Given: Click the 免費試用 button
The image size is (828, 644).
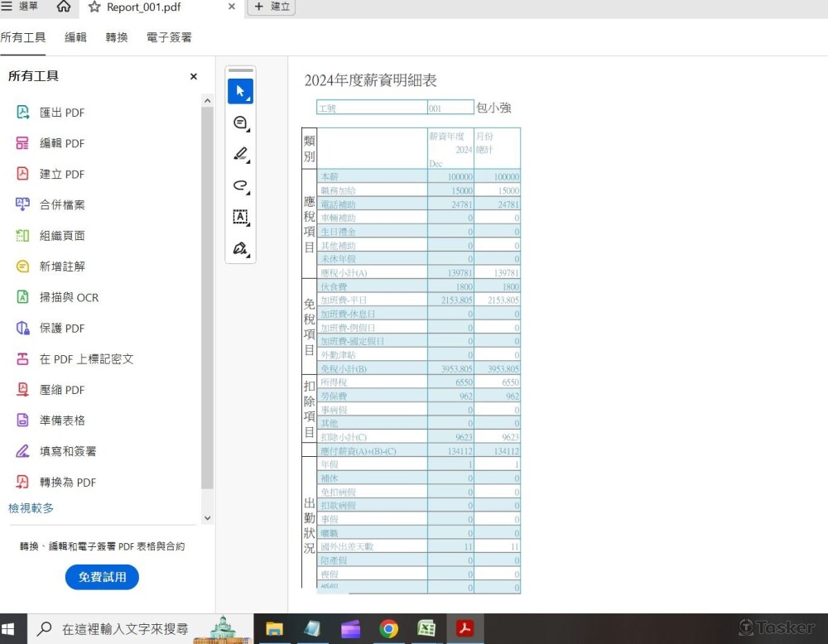Looking at the screenshot, I should [102, 577].
